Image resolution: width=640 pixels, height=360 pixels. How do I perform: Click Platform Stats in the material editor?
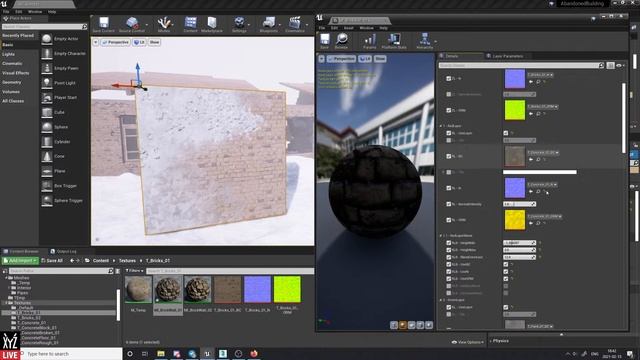point(394,41)
